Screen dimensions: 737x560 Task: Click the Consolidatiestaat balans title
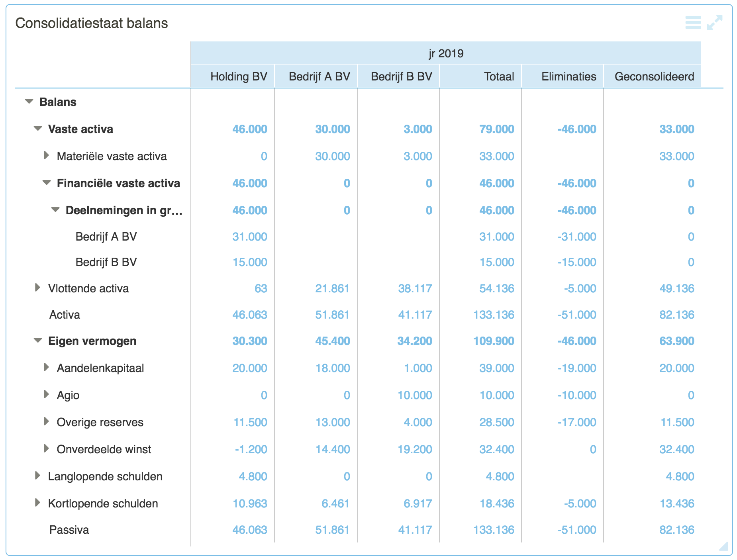pos(92,23)
